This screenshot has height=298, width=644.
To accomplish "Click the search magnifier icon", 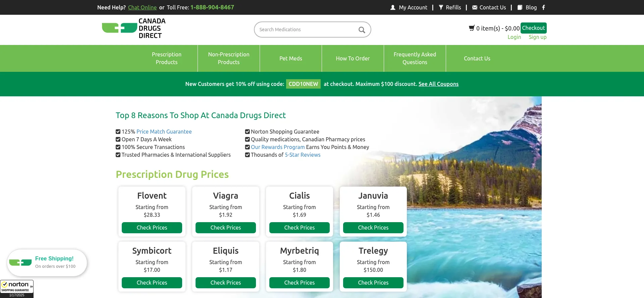I will (362, 30).
